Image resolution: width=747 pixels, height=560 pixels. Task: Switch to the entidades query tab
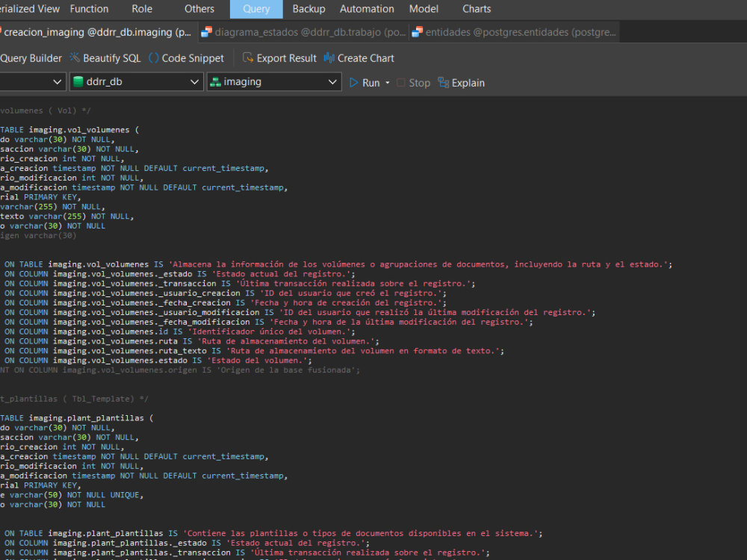pyautogui.click(x=514, y=32)
